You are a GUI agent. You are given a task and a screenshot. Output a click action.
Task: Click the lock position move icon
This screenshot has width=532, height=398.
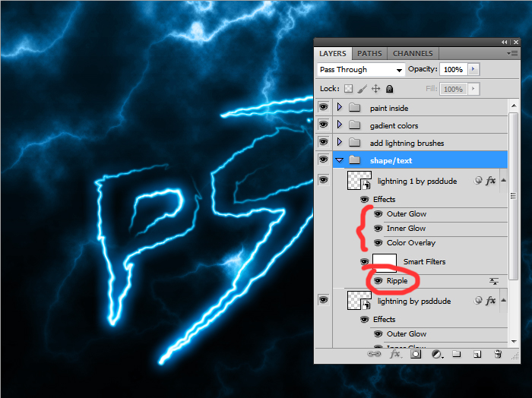coord(375,89)
